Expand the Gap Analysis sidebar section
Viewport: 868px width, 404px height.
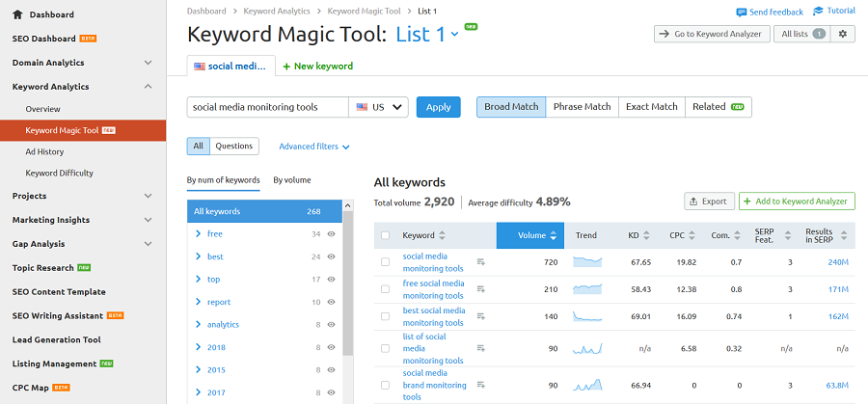pyautogui.click(x=148, y=244)
